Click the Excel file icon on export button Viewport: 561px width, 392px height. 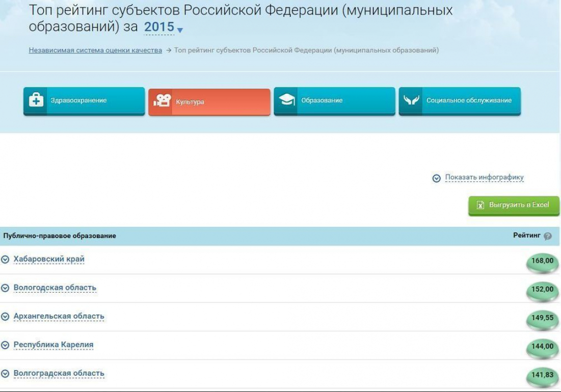point(480,205)
